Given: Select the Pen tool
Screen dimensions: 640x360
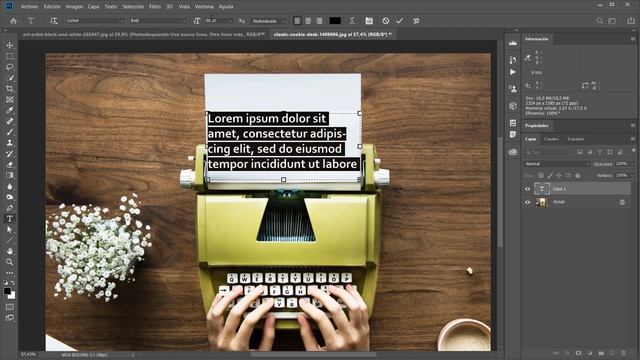Looking at the screenshot, I should point(10,208).
